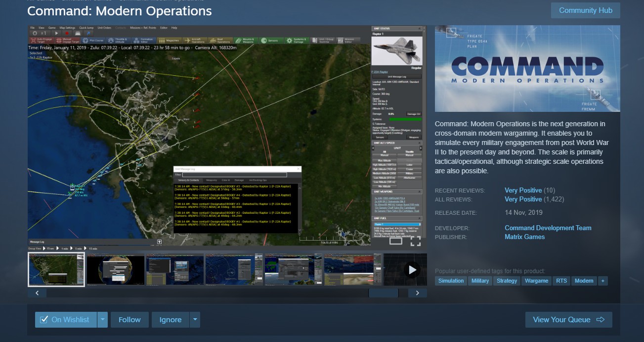Select the fifth screenshot thumbnail
The height and width of the screenshot is (342, 644).
[294, 270]
